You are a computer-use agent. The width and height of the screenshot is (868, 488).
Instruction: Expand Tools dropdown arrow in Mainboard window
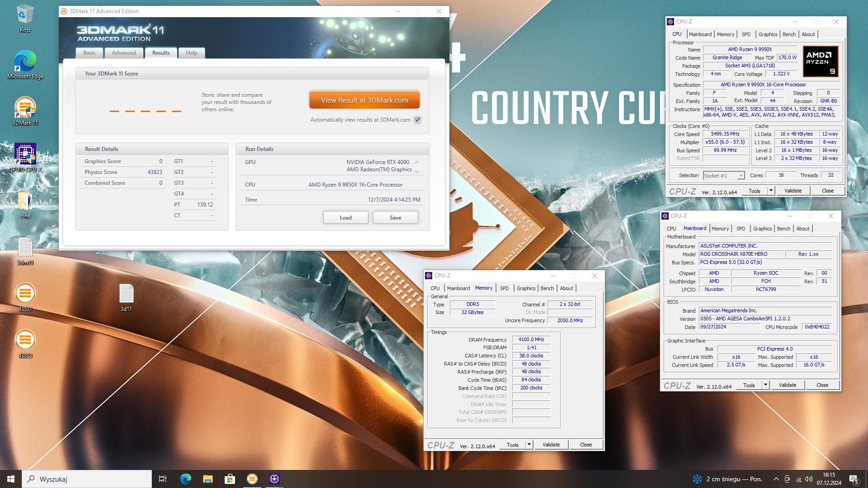pyautogui.click(x=765, y=385)
